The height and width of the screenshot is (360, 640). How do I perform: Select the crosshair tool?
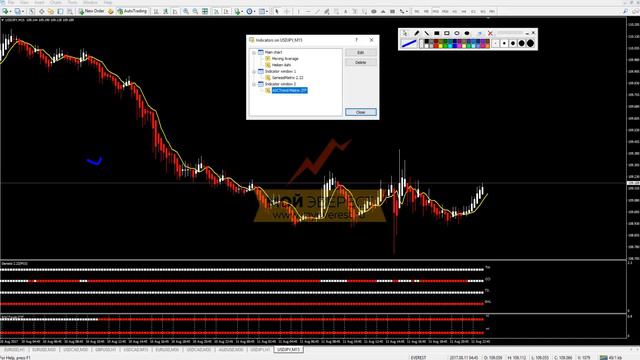tap(287, 11)
